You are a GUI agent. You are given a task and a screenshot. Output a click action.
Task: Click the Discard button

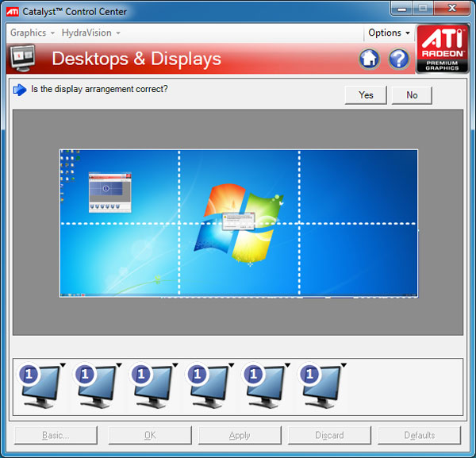(x=329, y=435)
